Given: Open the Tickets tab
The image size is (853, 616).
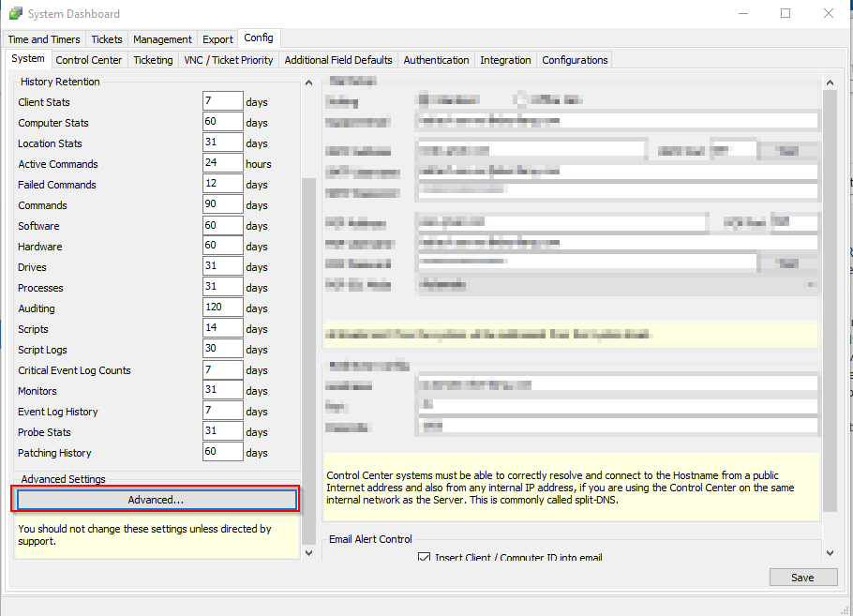Looking at the screenshot, I should click(107, 39).
